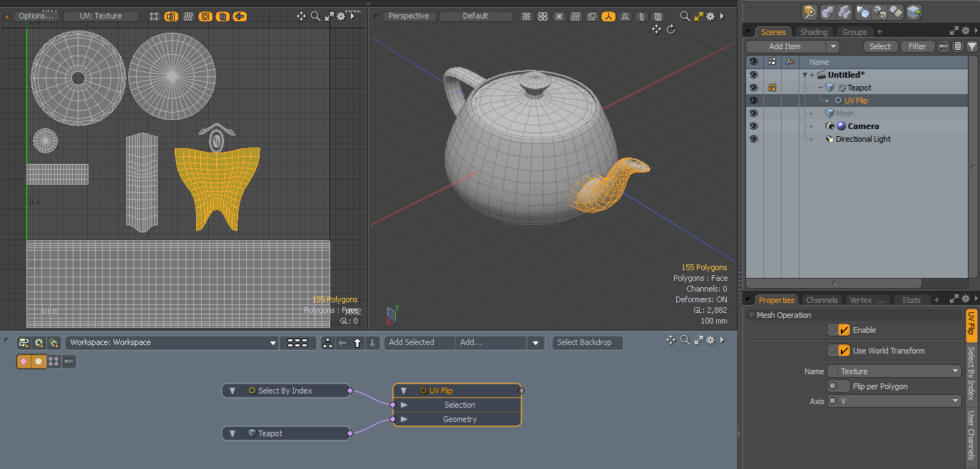The width and height of the screenshot is (980, 469).
Task: Open the 3D viewport gear settings
Action: coord(710,16)
